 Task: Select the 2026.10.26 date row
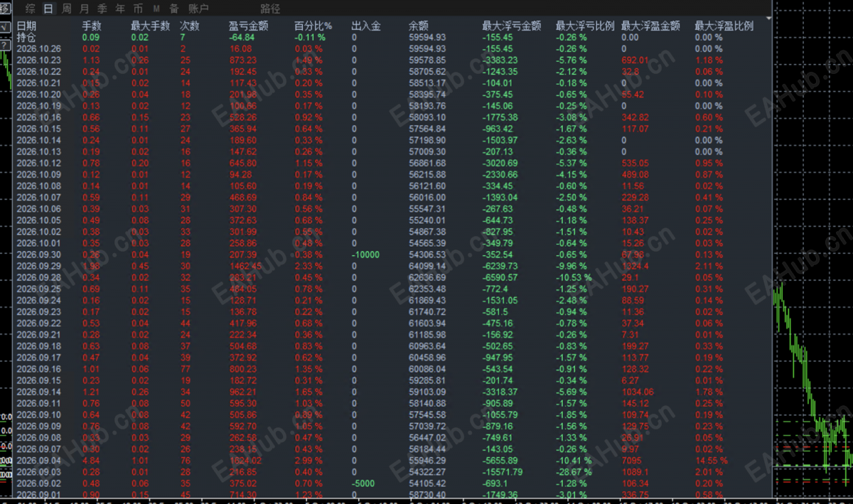point(39,48)
